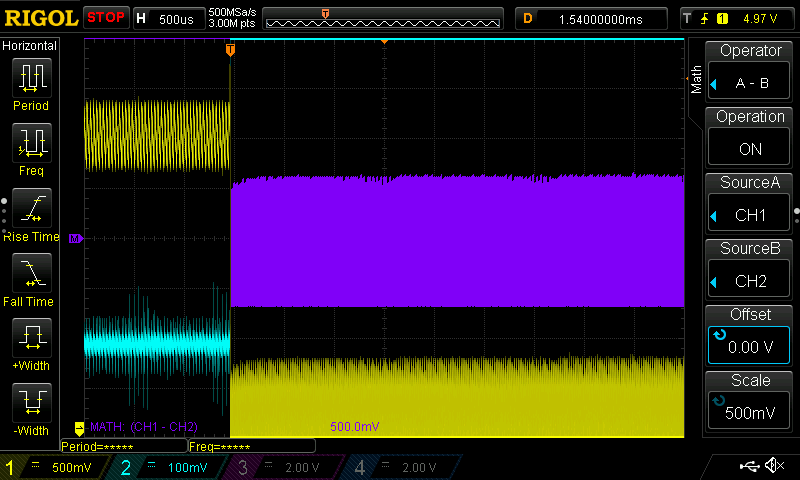Image resolution: width=800 pixels, height=480 pixels.
Task: Click the 3.00M pts memory depth readout
Action: (232, 24)
